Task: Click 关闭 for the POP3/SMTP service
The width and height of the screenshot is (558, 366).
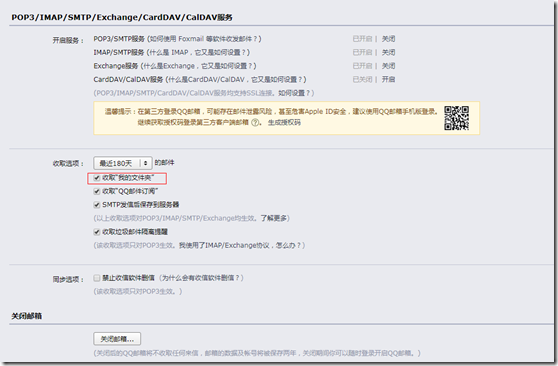Action: pyautogui.click(x=388, y=39)
